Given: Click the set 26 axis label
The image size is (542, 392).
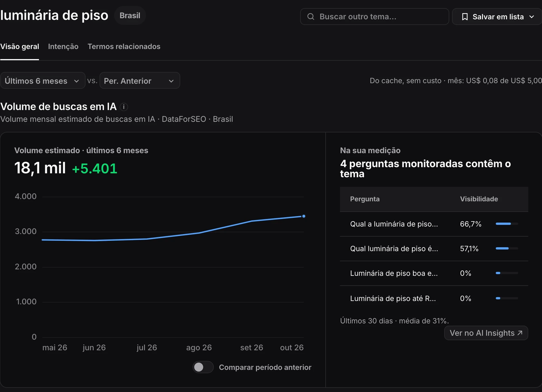Looking at the screenshot, I should tap(252, 347).
